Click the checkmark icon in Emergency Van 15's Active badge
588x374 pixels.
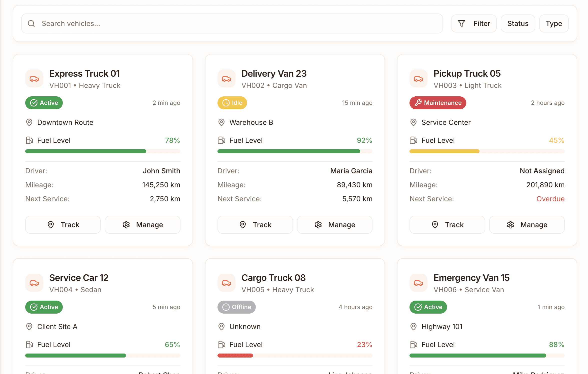pos(417,307)
